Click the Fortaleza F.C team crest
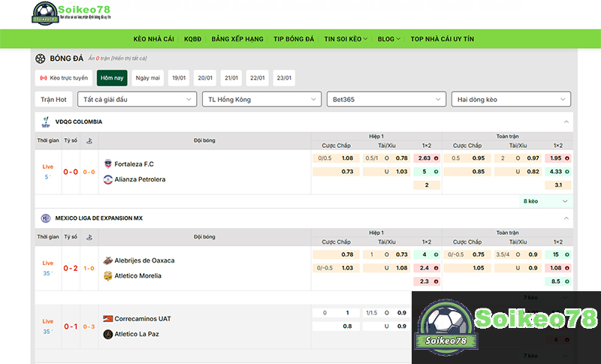 (x=108, y=164)
